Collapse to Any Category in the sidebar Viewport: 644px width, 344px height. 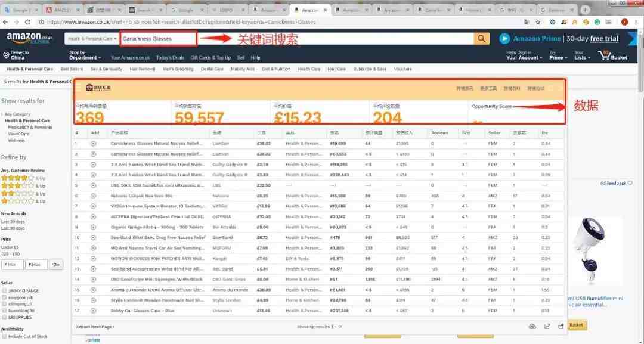click(x=17, y=114)
